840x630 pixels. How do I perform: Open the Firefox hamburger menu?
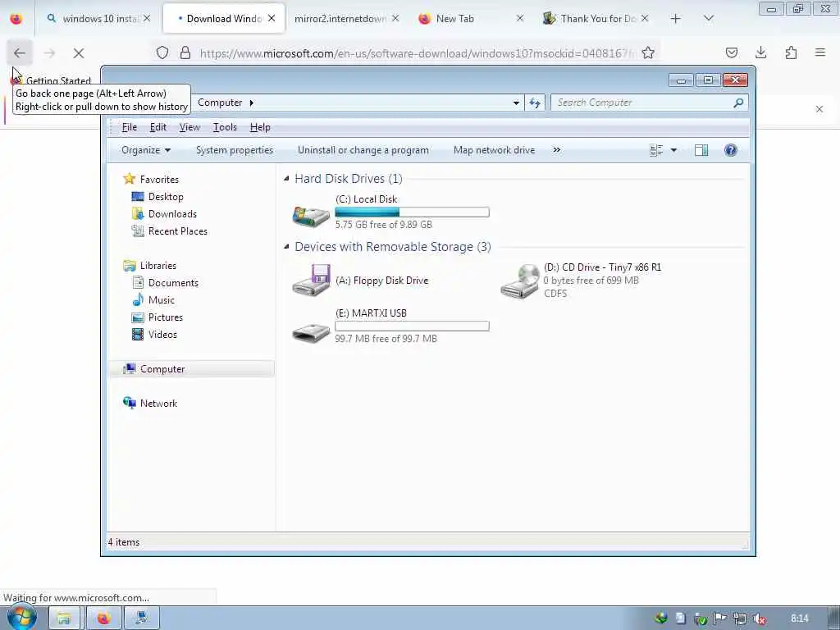click(820, 52)
